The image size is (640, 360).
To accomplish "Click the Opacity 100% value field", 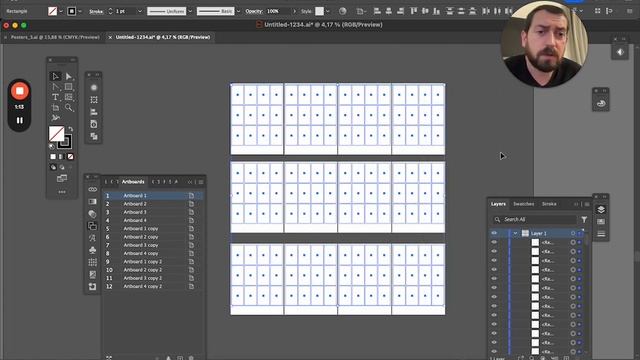I will pos(278,11).
